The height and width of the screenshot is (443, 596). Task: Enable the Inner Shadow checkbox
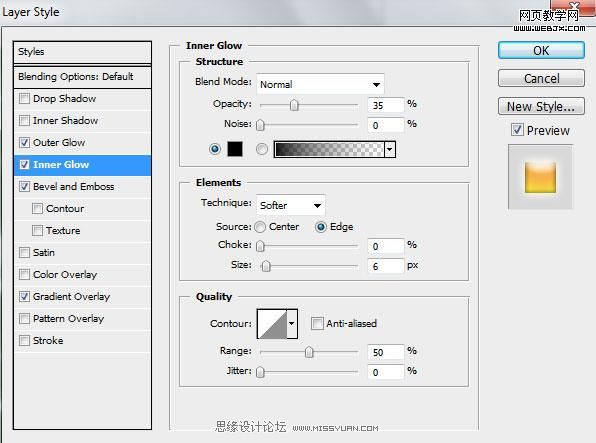(x=24, y=121)
